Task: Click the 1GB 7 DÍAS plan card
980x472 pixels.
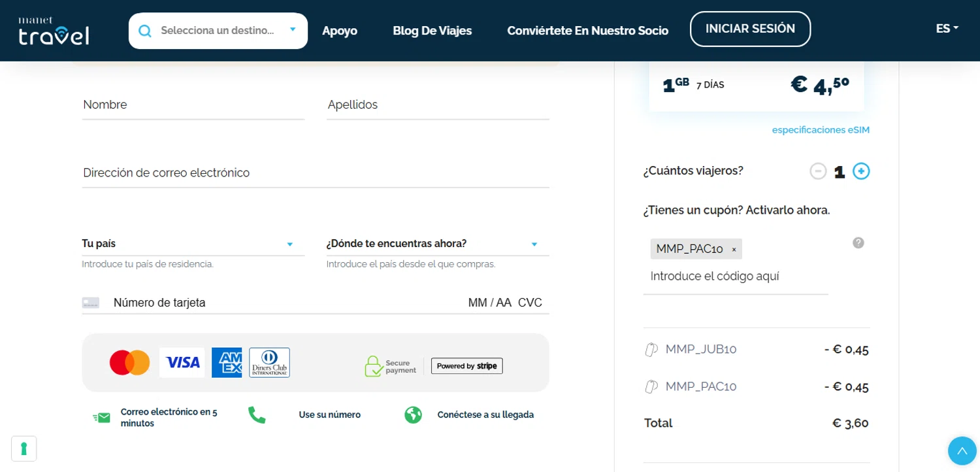Action: (x=757, y=86)
